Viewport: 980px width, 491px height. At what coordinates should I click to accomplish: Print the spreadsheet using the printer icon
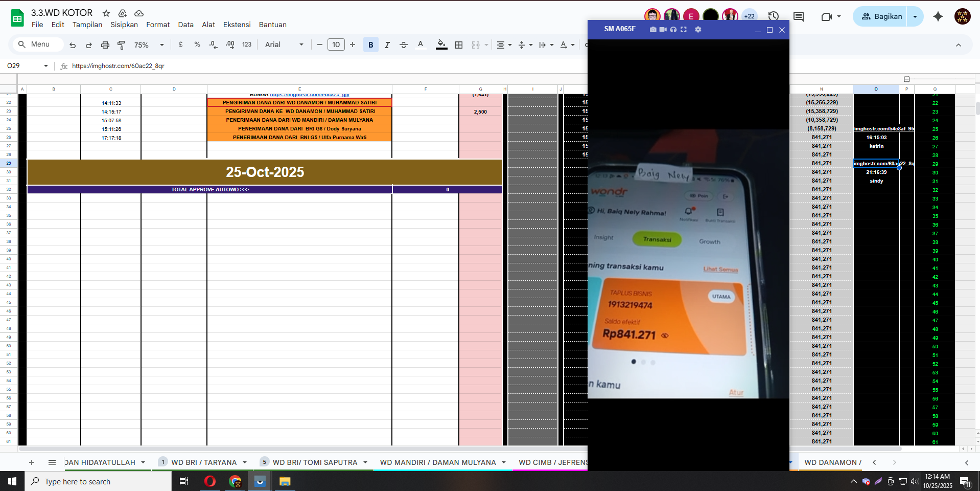tap(105, 45)
